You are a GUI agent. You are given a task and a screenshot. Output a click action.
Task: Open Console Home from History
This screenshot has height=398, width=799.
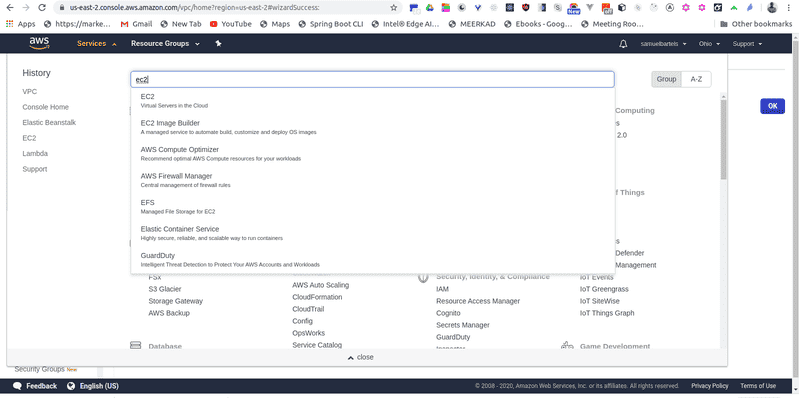[x=45, y=107]
